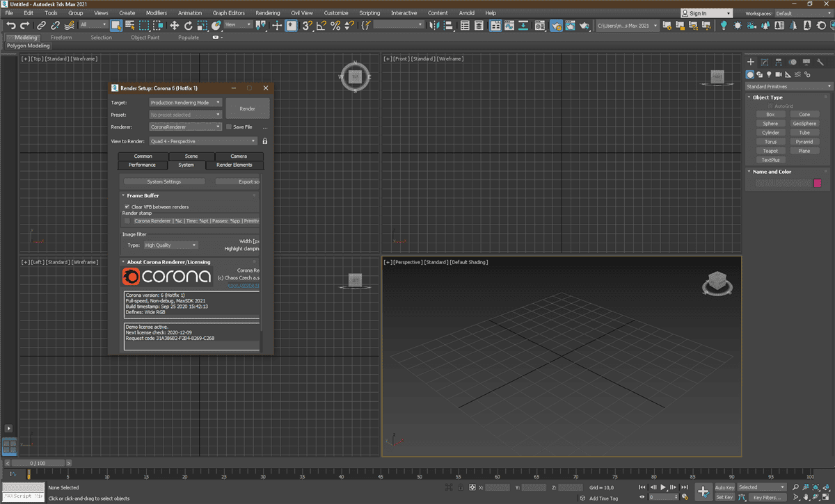Open the Renderer dropdown showing CoronaRenderer
835x504 pixels.
pyautogui.click(x=186, y=127)
